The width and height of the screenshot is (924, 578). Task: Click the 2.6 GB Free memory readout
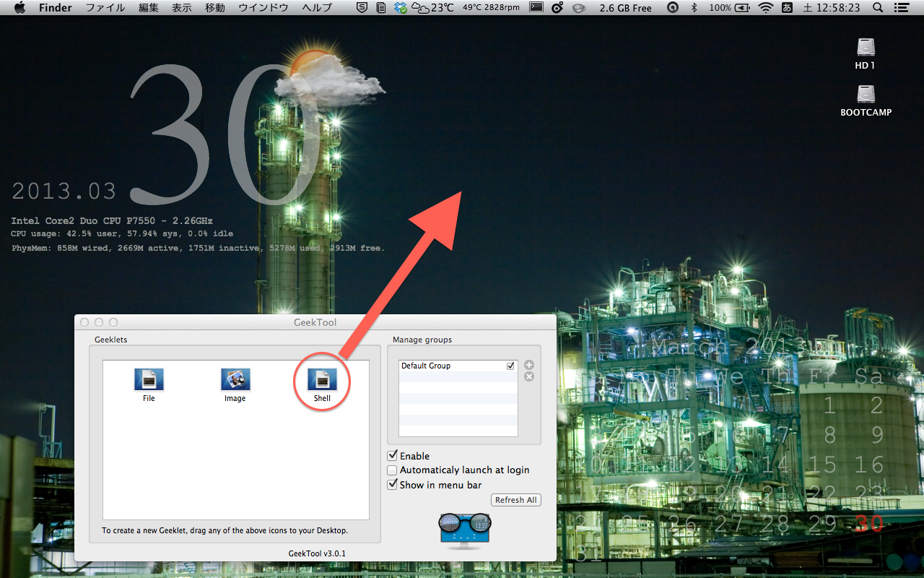pos(626,8)
